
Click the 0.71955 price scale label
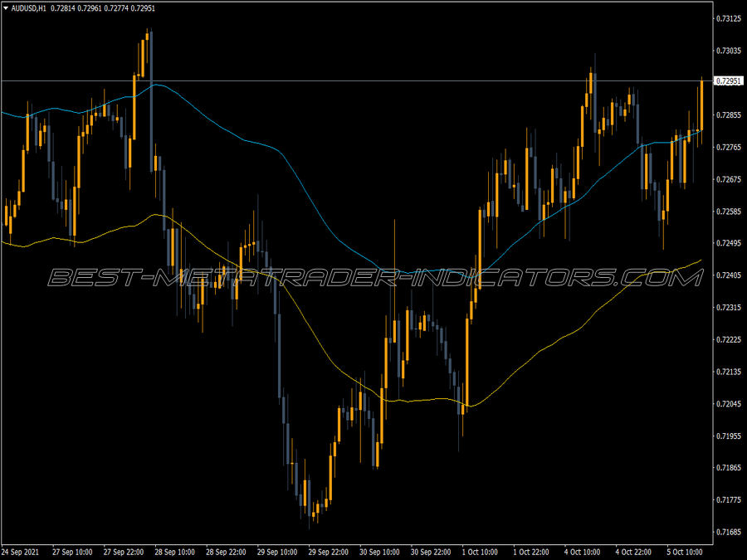pos(729,436)
